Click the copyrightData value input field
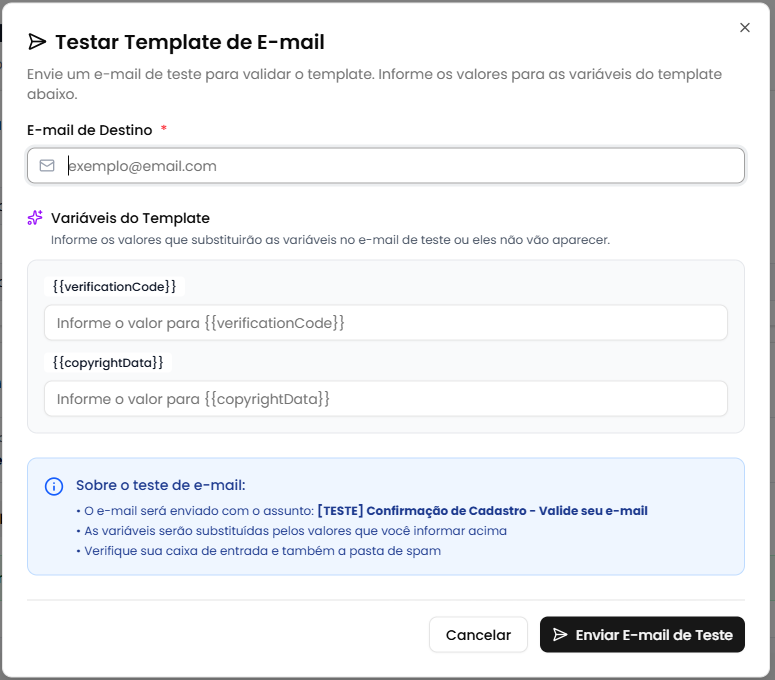 click(x=386, y=399)
